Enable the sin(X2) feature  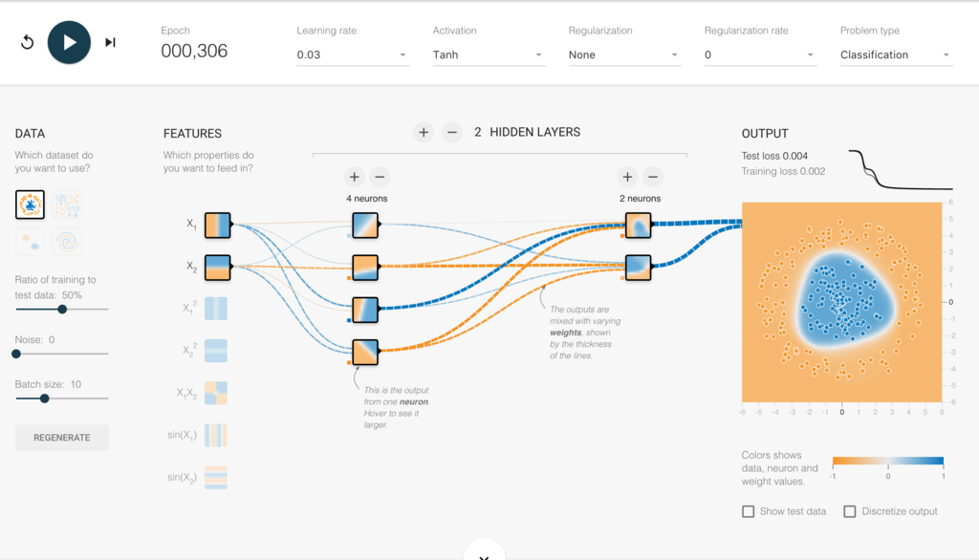point(216,478)
